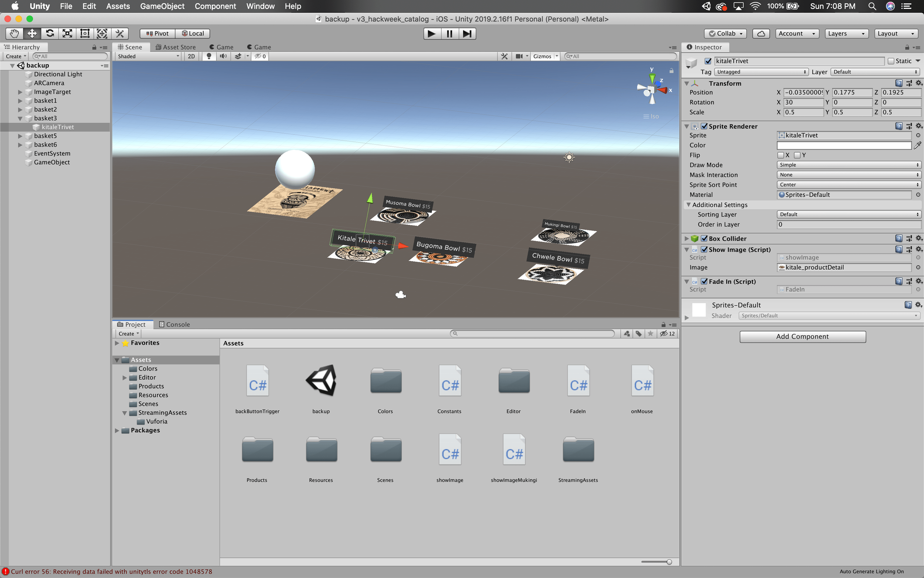Click the Step frame button

[467, 34]
